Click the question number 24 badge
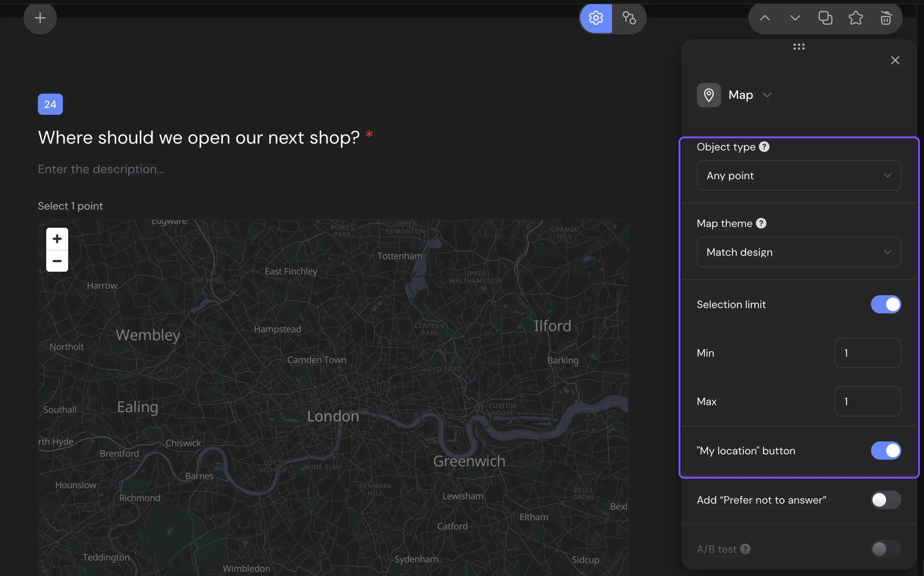 [x=50, y=104]
